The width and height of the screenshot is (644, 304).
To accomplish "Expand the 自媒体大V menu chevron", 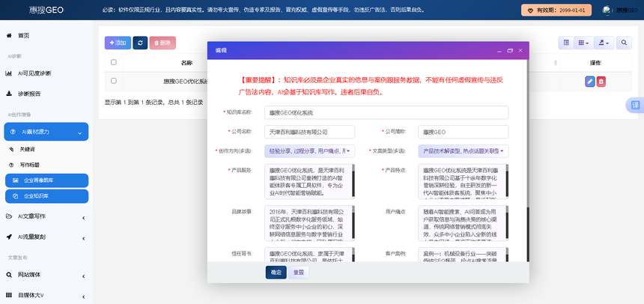I will [x=83, y=297].
